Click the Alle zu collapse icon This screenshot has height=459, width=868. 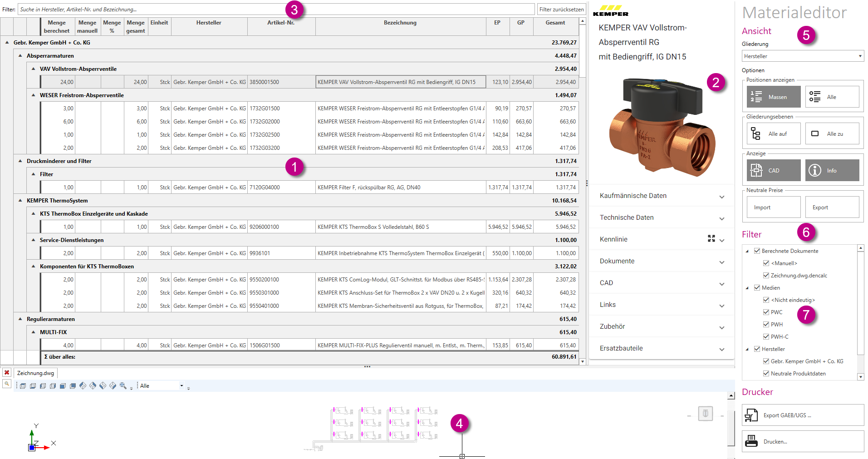tap(815, 133)
